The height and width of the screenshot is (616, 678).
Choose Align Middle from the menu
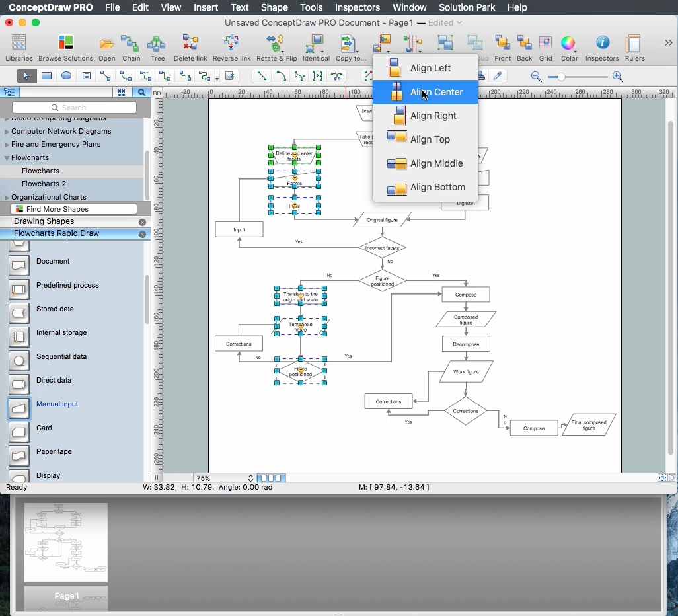click(436, 163)
